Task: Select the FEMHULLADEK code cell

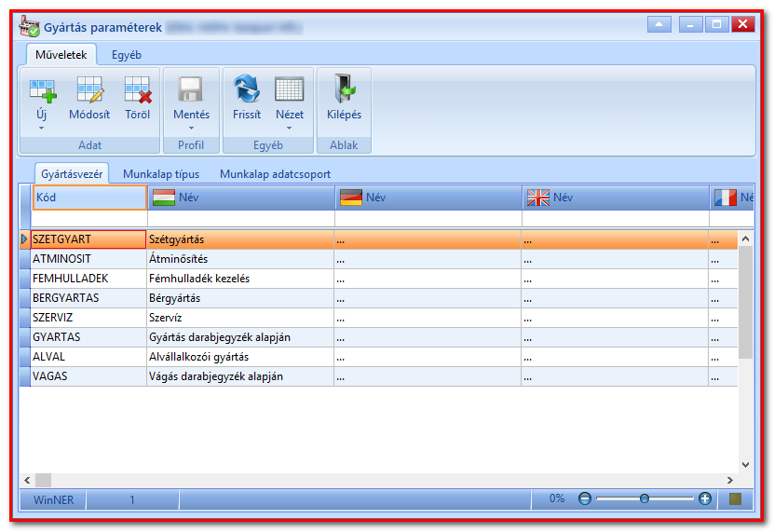Action: click(88, 279)
